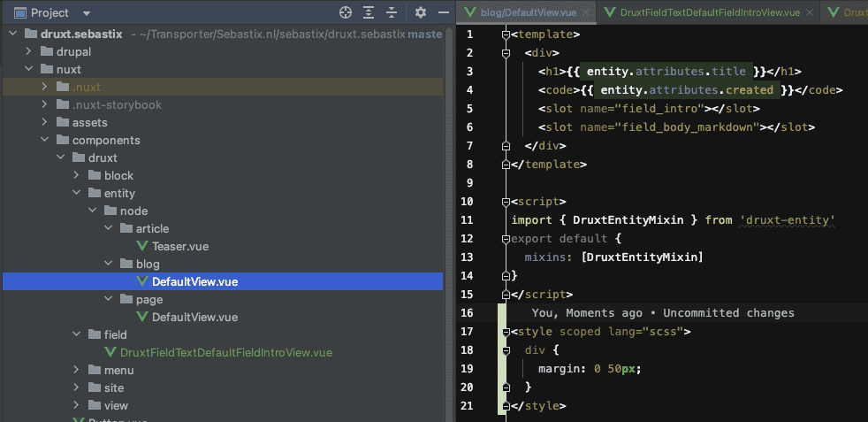This screenshot has height=422, width=868.
Task: Click the drupal folder icon
Action: [x=47, y=52]
